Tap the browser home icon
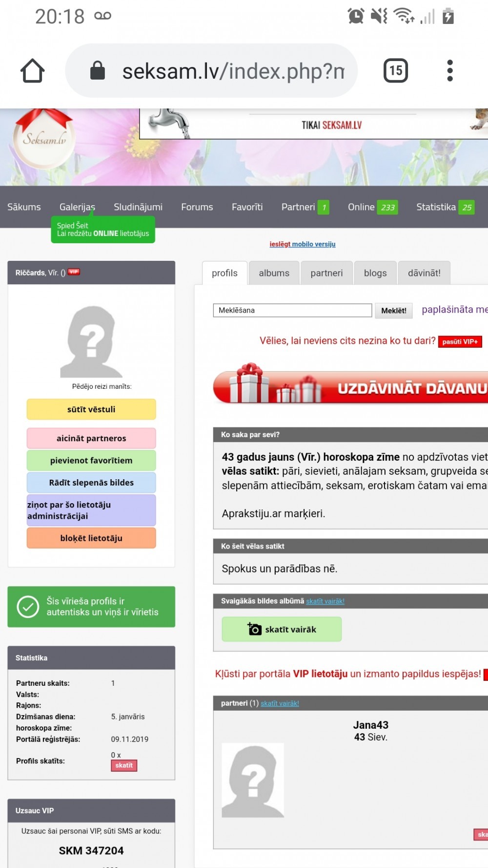488x868 pixels. [33, 71]
